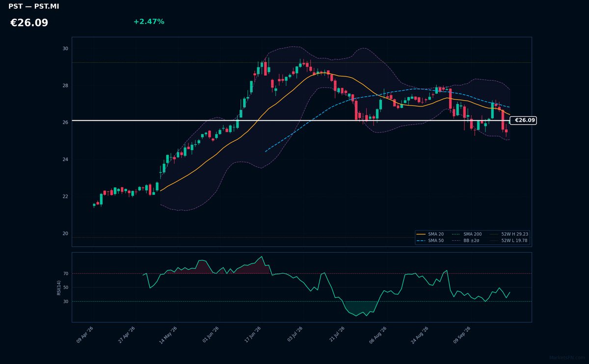Click the 27 Apr '26 date label

[x=127, y=335]
